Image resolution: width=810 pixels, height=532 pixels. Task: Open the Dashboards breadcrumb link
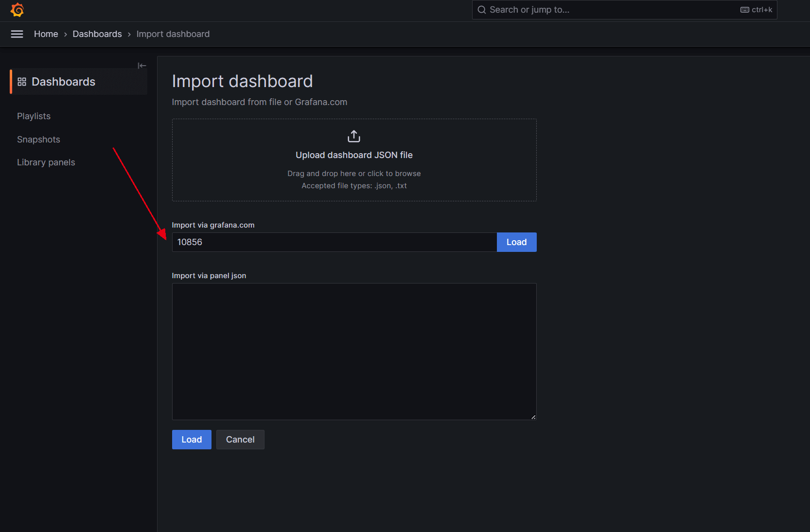(97, 34)
